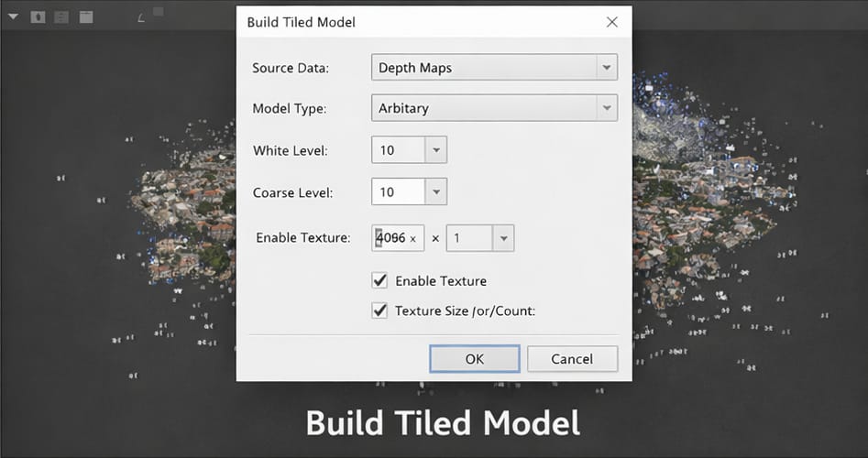The height and width of the screenshot is (458, 868).
Task: Uncheck the Enable Texture checkbox
Action: click(379, 280)
